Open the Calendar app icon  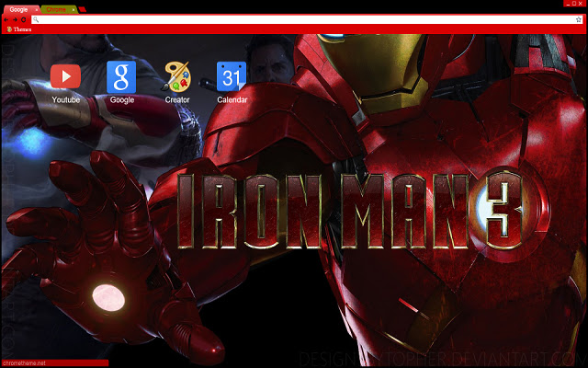(x=232, y=76)
